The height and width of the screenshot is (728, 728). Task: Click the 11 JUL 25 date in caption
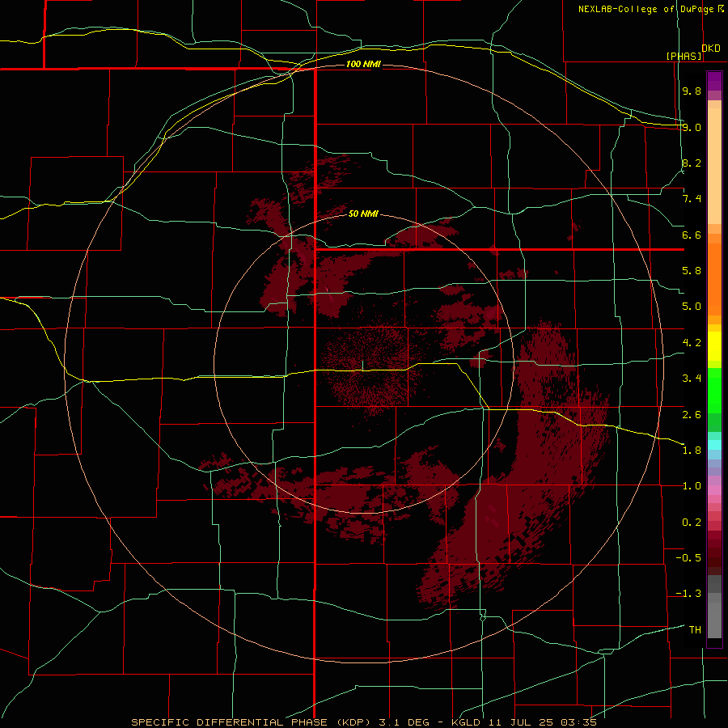point(520,722)
